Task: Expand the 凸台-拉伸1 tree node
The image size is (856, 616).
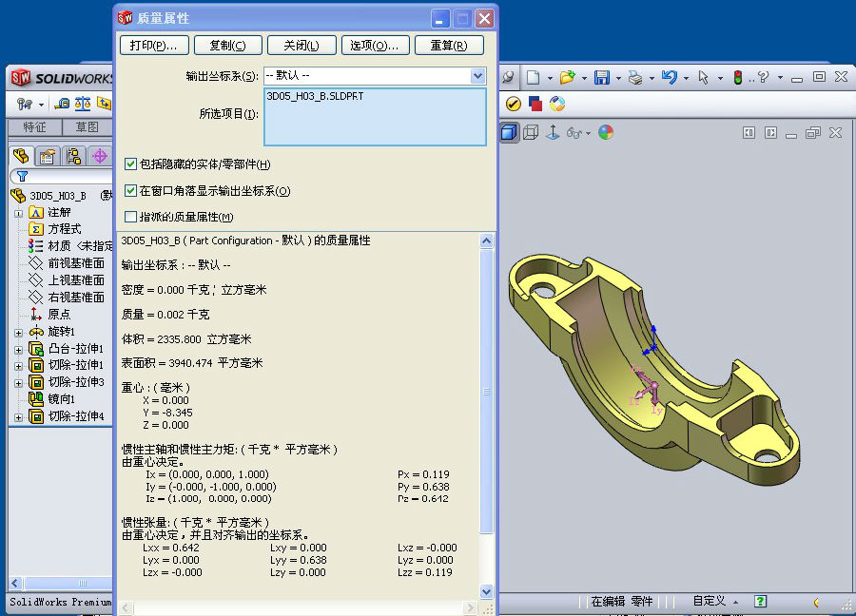Action: coord(18,349)
